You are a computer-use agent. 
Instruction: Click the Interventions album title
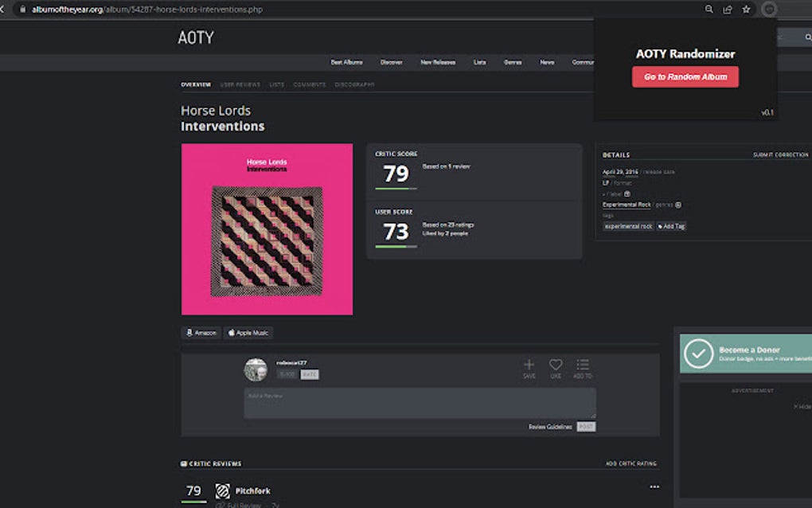click(222, 127)
